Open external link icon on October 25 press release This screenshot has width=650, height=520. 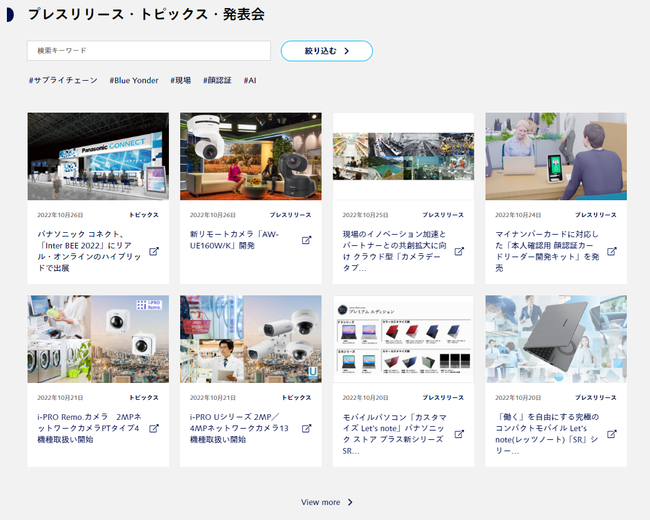pos(459,252)
